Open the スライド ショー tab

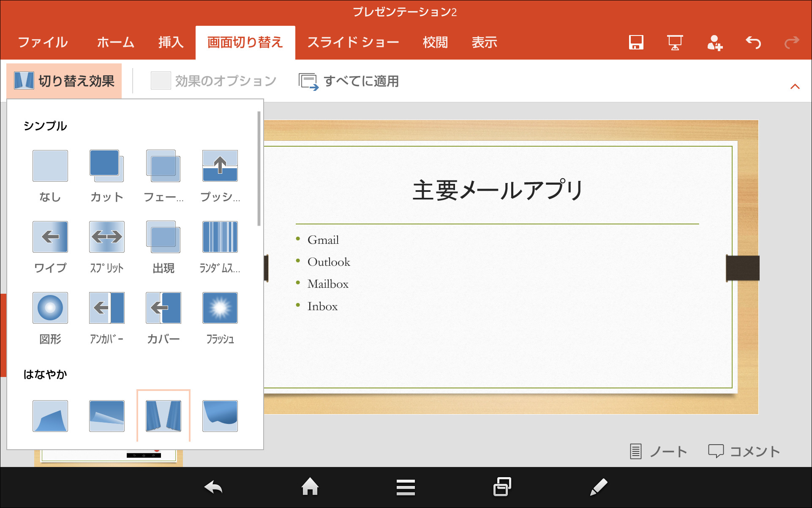click(353, 42)
